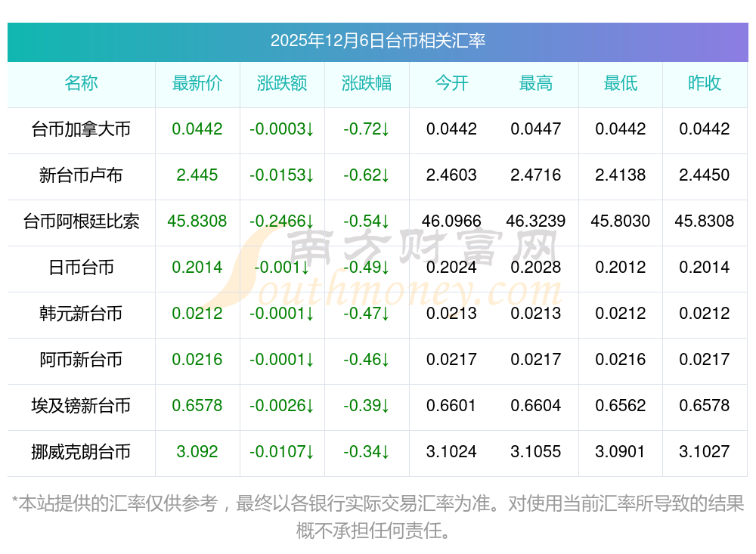The width and height of the screenshot is (756, 554).
Task: Select high value 46.3239
Action: 536,221
